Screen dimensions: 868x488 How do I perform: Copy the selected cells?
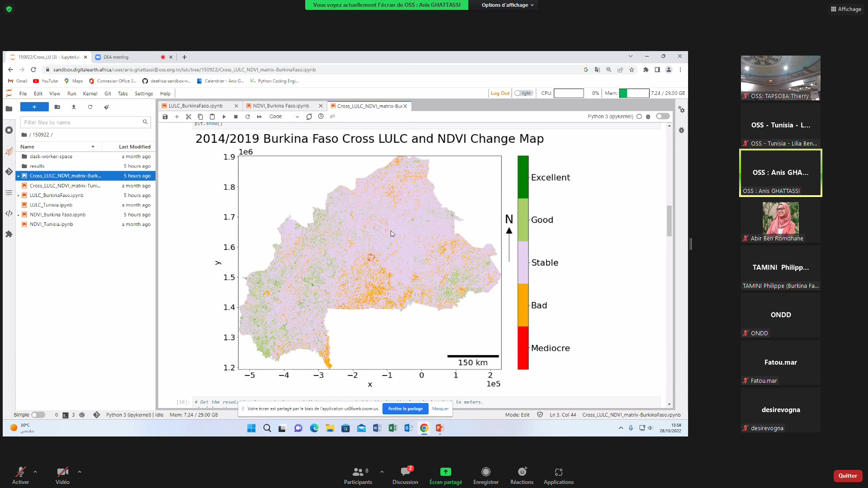click(200, 117)
